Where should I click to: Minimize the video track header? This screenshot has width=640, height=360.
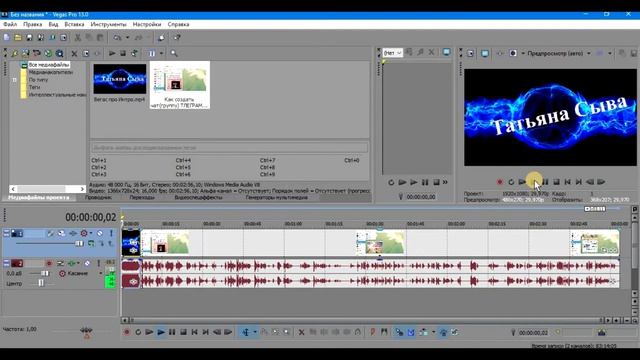tap(6, 233)
